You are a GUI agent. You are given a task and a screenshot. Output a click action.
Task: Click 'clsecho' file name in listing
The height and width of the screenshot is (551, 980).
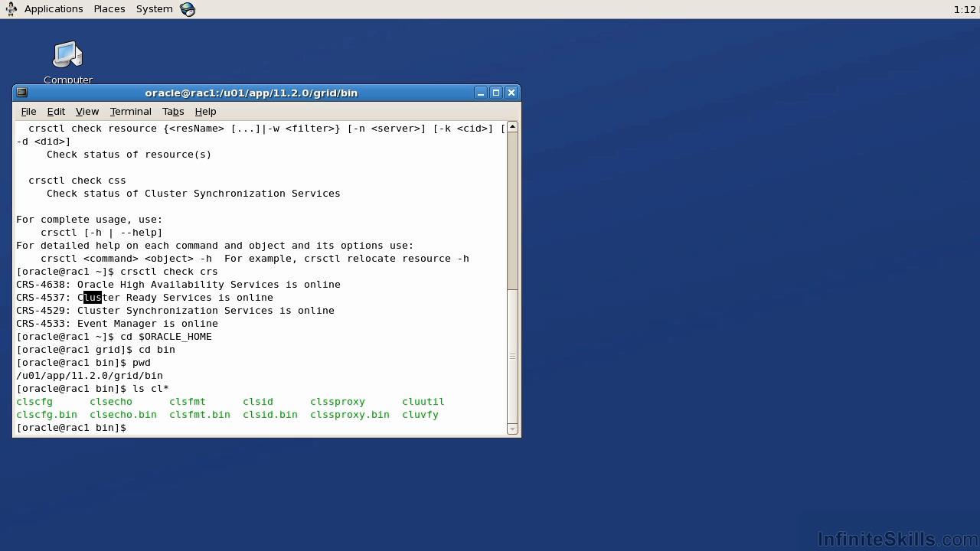tap(111, 402)
